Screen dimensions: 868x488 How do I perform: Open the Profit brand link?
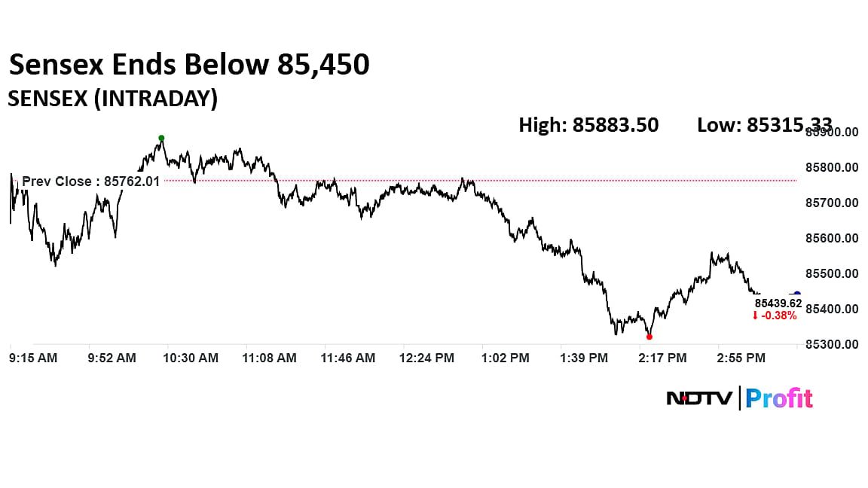click(779, 398)
